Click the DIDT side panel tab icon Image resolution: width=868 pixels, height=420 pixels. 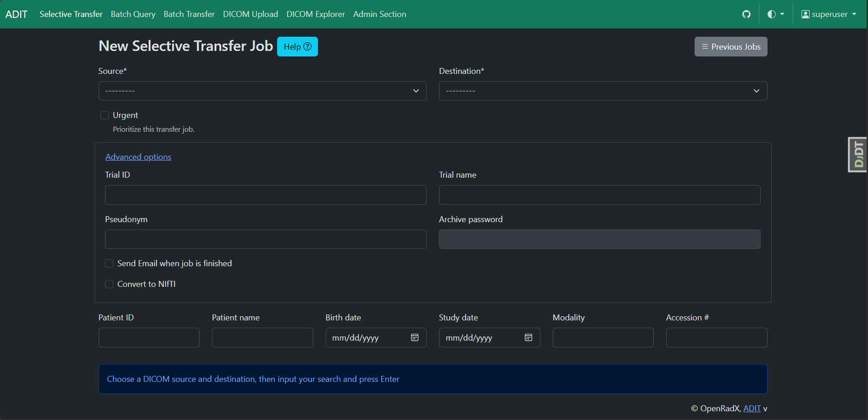pyautogui.click(x=857, y=154)
